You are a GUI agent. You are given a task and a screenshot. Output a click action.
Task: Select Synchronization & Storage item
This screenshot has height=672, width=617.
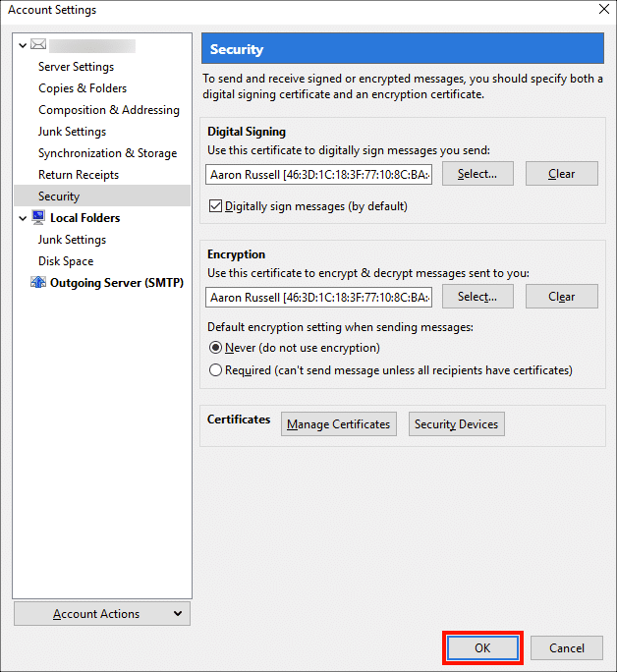click(x=107, y=153)
